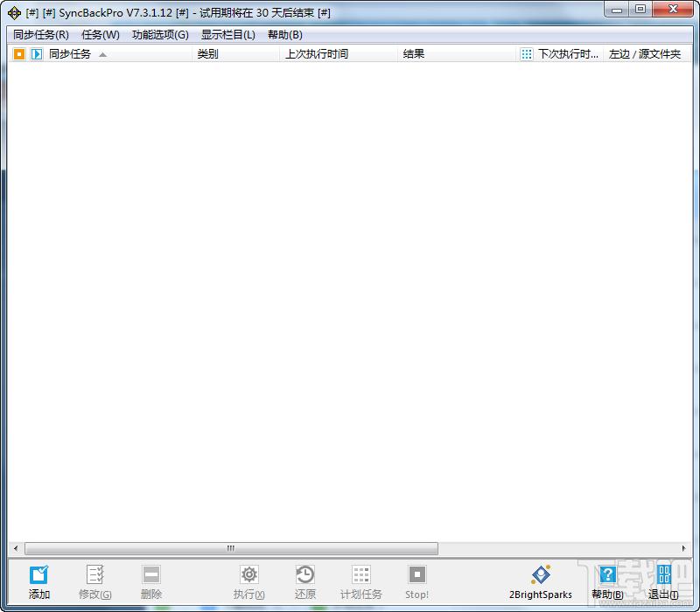Open the 功能选项(G) menu
This screenshot has width=700, height=612.
click(160, 35)
